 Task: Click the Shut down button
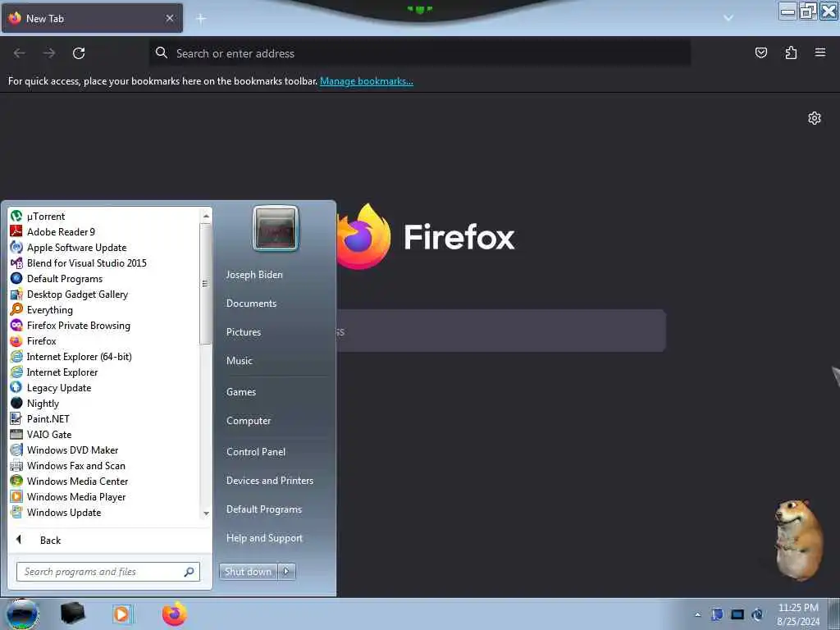click(248, 572)
